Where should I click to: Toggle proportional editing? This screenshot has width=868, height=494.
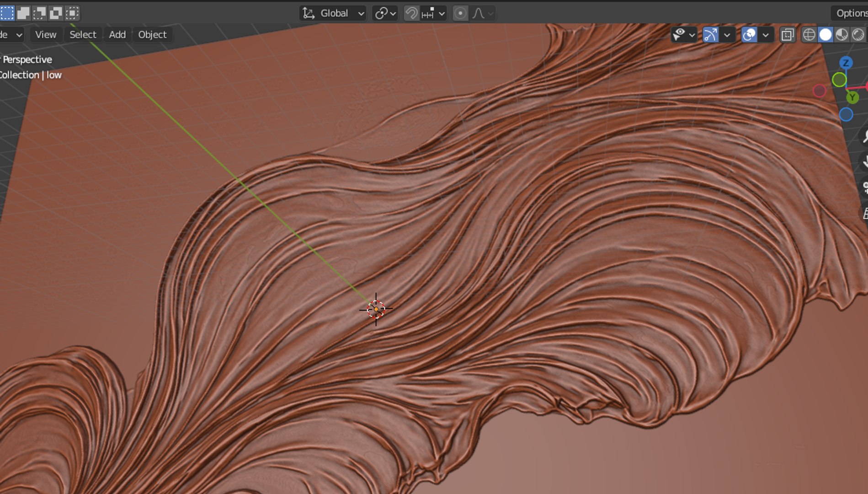pyautogui.click(x=460, y=13)
